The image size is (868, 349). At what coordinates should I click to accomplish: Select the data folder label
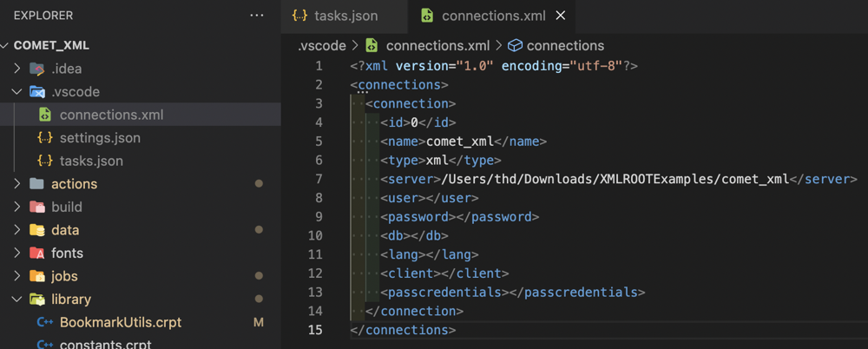tap(65, 230)
